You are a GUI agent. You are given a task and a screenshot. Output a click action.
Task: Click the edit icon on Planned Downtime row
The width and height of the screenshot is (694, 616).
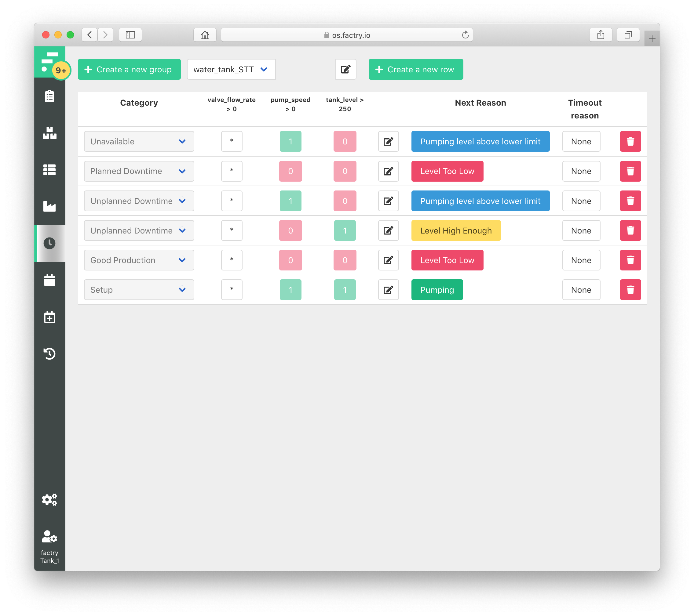point(388,171)
